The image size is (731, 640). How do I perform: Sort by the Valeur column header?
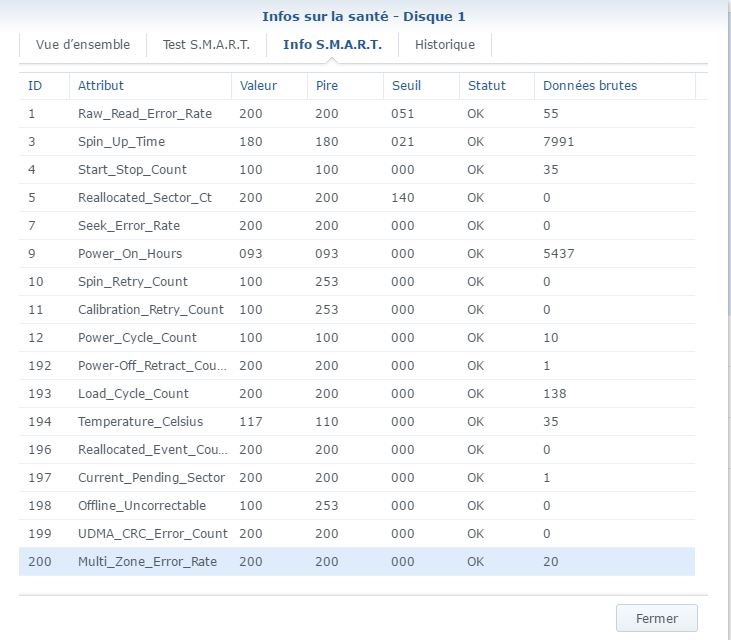[x=269, y=86]
